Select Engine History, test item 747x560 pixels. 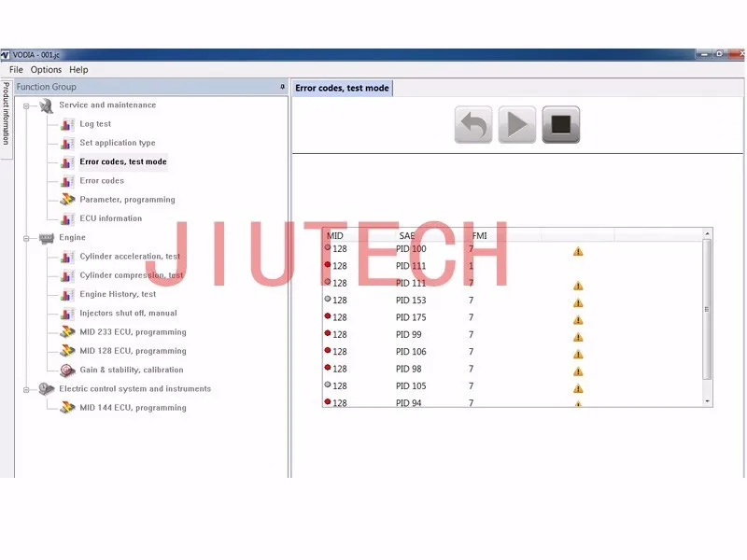[118, 294]
